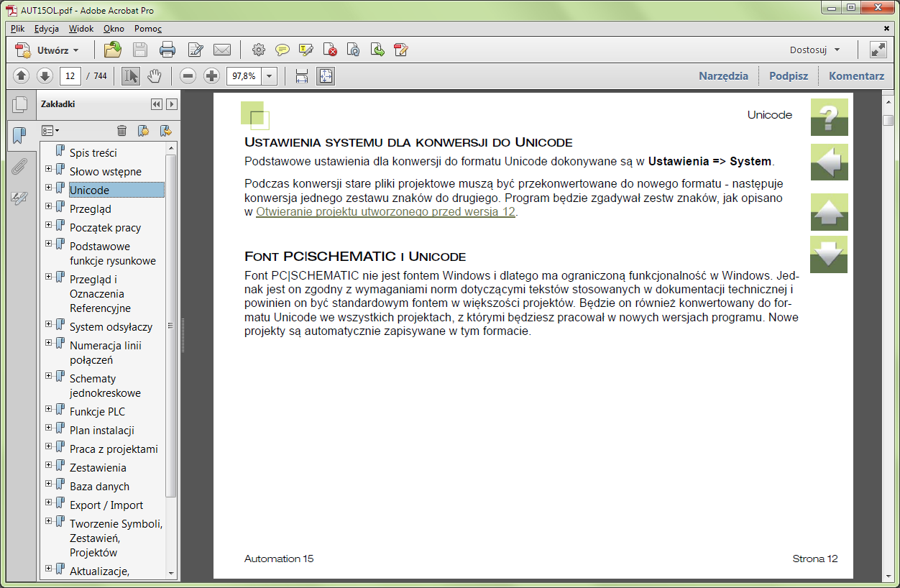Viewport: 900px width, 588px height.
Task: Expand the Unicode bookmark node
Action: point(49,188)
